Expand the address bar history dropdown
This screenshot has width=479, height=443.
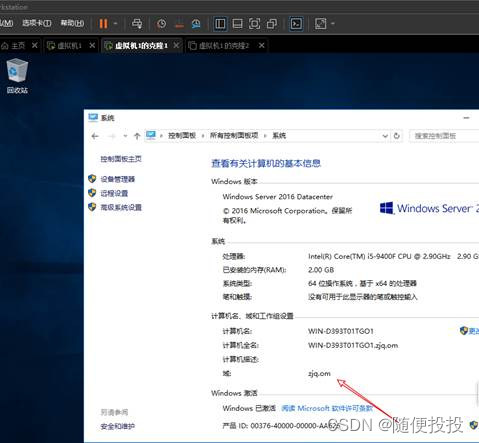[x=385, y=136]
